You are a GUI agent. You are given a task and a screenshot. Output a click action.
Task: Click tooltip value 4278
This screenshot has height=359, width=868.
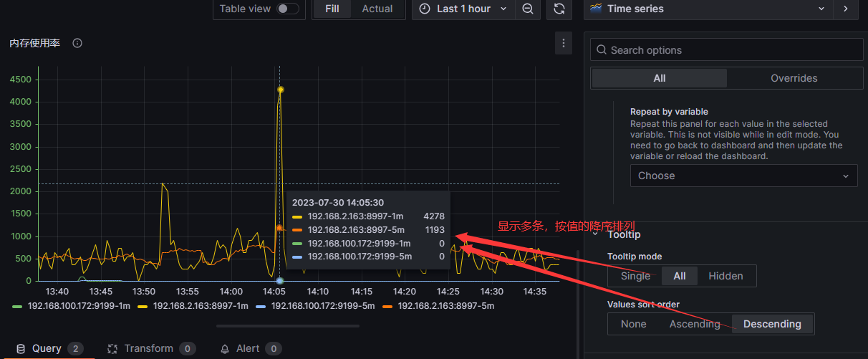[x=434, y=216]
